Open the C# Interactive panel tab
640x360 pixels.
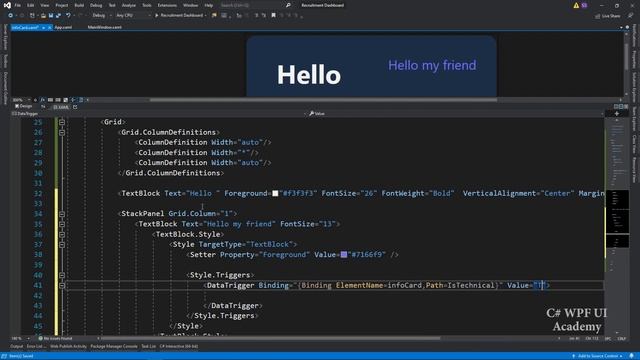click(x=179, y=347)
